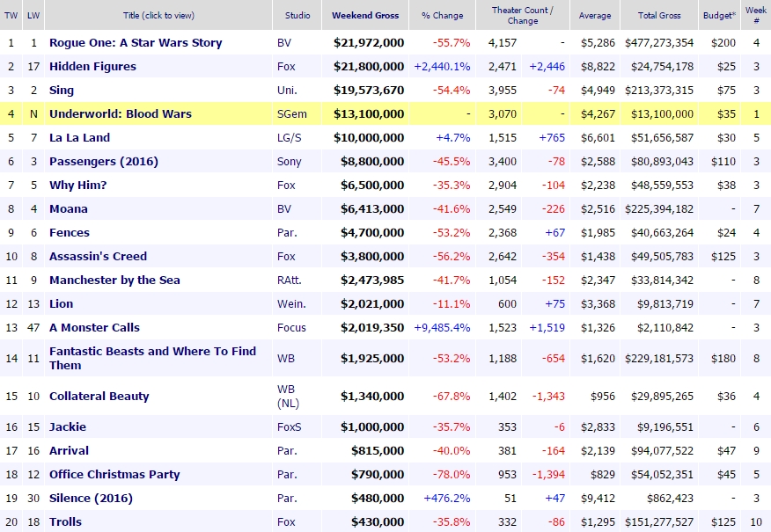Open Fantastic Beasts and Where To Find Them
The image size is (771, 532).
click(152, 358)
